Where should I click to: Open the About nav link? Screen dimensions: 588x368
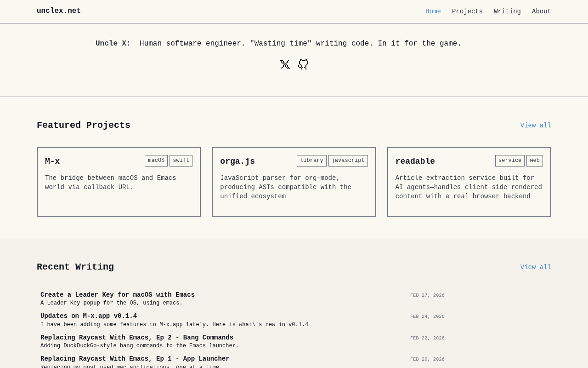(x=542, y=11)
